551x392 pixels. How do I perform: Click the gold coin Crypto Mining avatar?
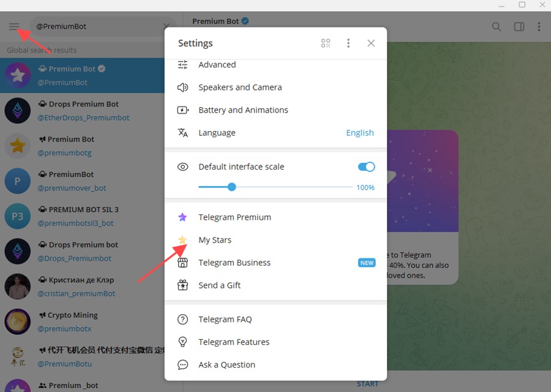pos(18,322)
